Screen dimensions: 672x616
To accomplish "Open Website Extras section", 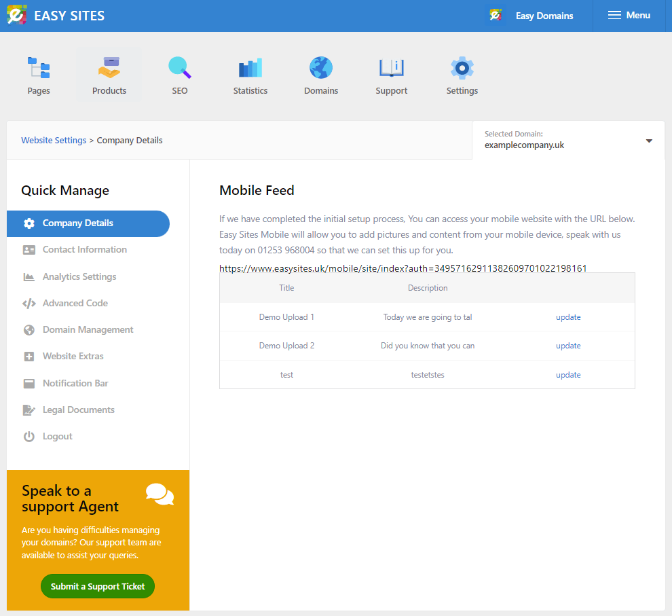I will 73,357.
